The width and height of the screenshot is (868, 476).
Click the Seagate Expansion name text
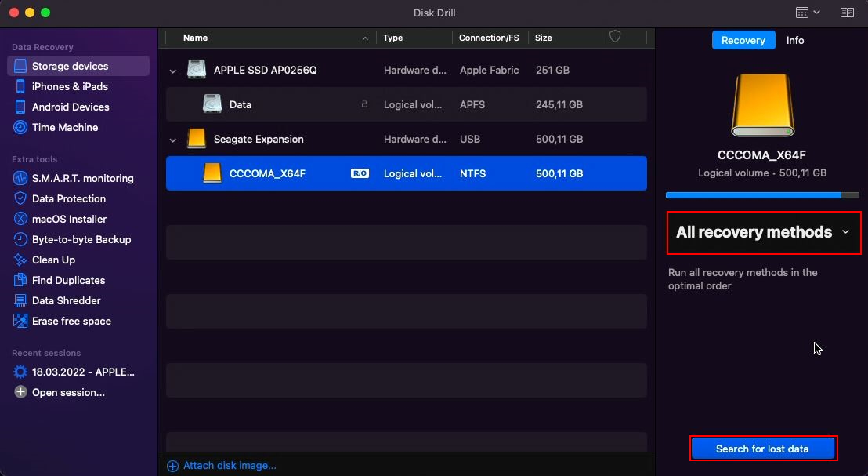tap(259, 139)
